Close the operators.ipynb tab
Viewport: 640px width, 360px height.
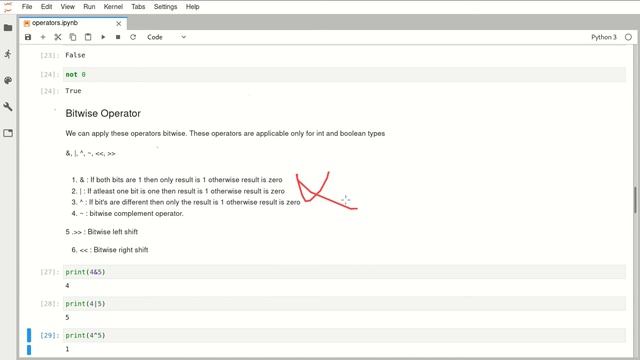(x=119, y=24)
